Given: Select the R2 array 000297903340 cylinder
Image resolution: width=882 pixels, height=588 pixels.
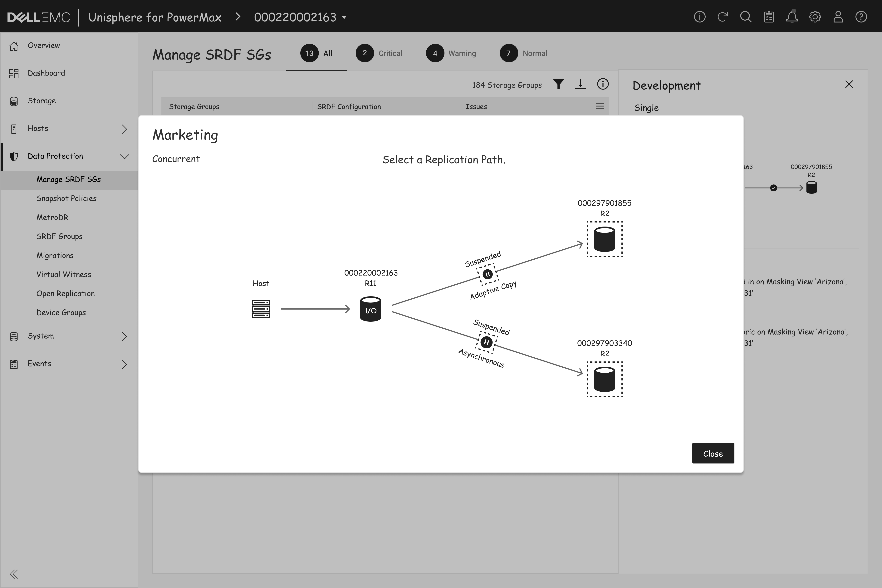Looking at the screenshot, I should [604, 379].
